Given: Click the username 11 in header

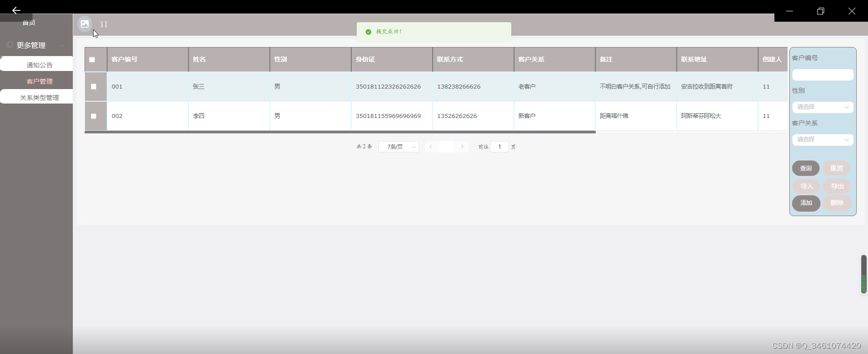Looking at the screenshot, I should (x=104, y=24).
